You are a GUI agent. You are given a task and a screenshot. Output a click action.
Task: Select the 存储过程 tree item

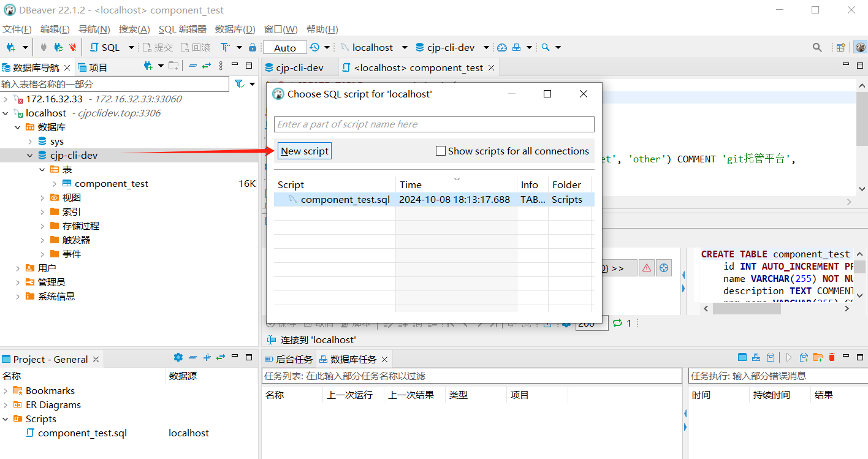(x=80, y=226)
